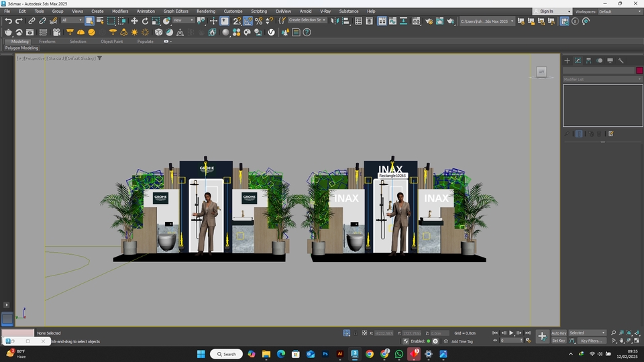Click the large Set Keys plus button
644x362 pixels.
[542, 337]
